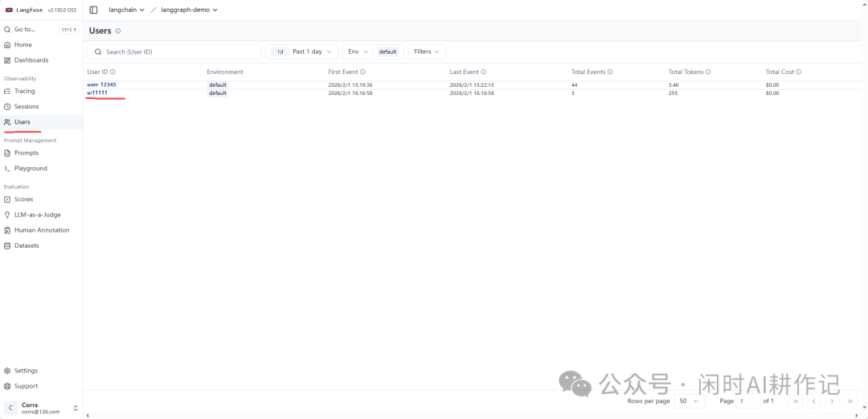This screenshot has width=868, height=419.
Task: Click the Playground terminal icon
Action: [7, 169]
